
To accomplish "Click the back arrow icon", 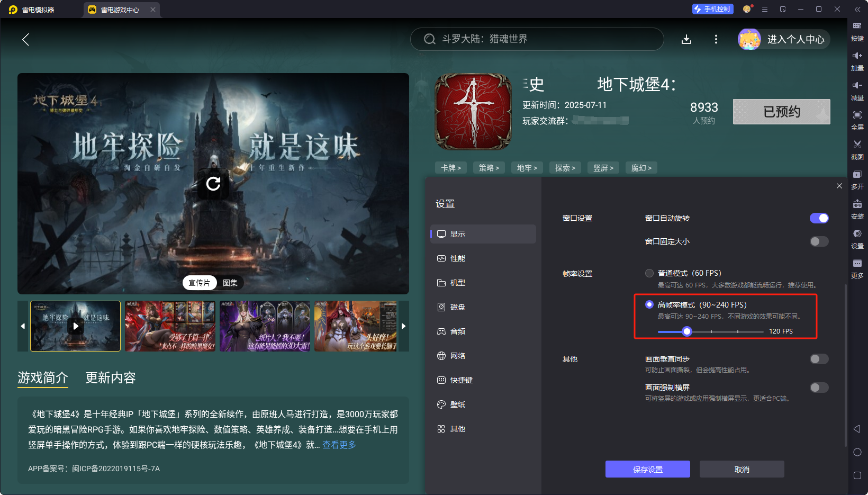I will (25, 39).
